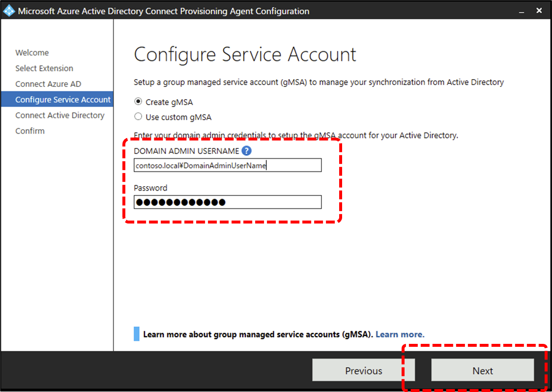The image size is (552, 392).
Task: Click the Password label text
Action: tap(150, 188)
